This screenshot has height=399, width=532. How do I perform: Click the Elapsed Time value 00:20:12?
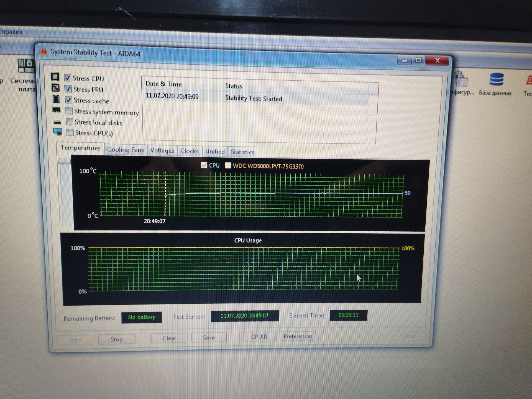coord(348,315)
